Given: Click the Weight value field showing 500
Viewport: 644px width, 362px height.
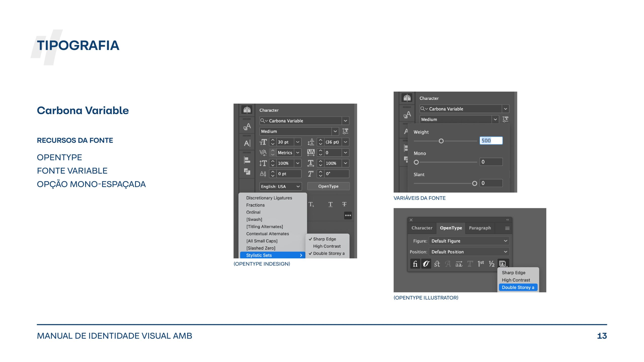Looking at the screenshot, I should pyautogui.click(x=491, y=141).
